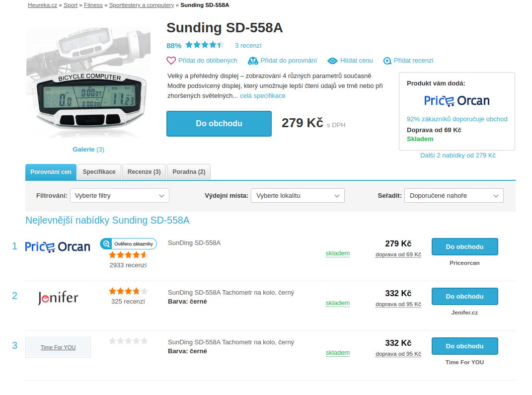532x395 pixels.
Task: Open the Recenze (3) tab
Action: (x=144, y=172)
